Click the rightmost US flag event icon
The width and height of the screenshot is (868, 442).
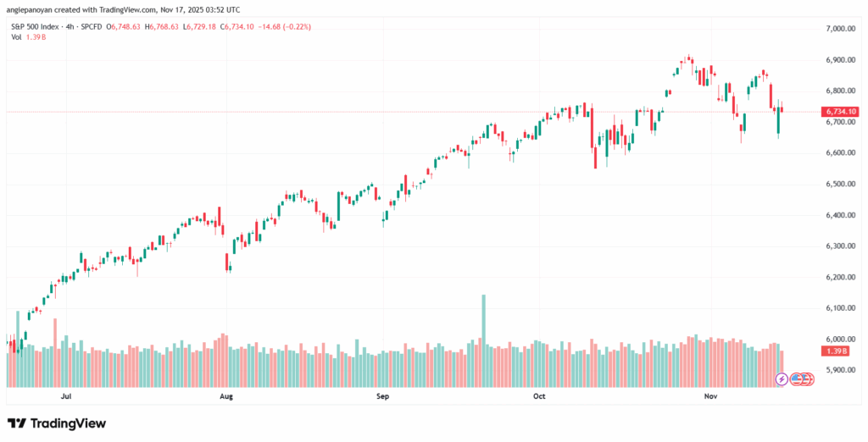click(x=809, y=378)
